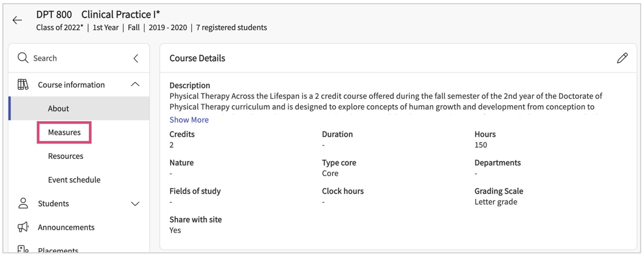Click the Course Details heading

click(x=197, y=58)
